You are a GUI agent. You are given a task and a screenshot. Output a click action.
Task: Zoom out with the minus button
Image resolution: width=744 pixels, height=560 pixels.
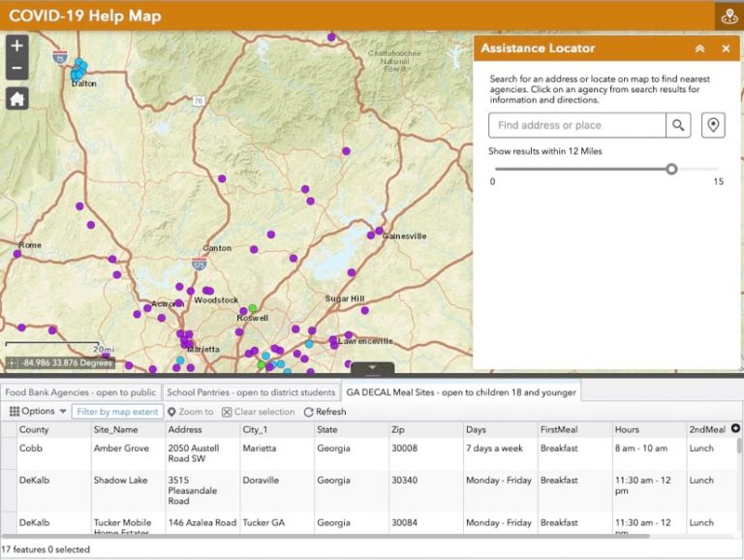click(17, 68)
